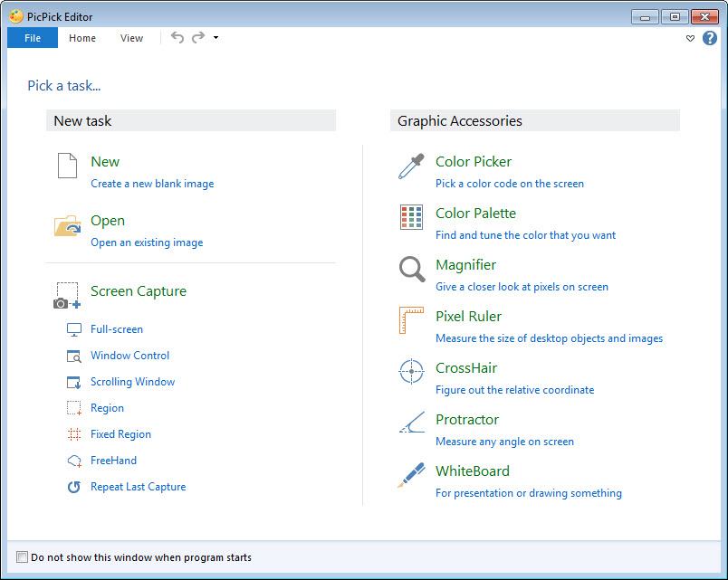Click the heart icon near Help
Viewport: 728px width, 580px height.
(x=690, y=39)
